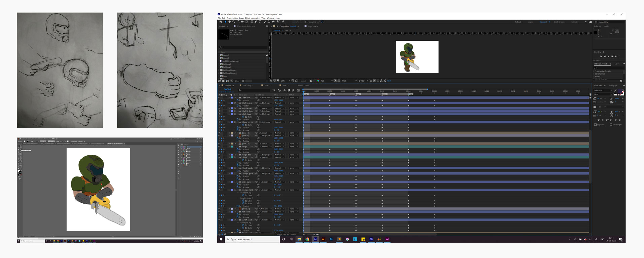The image size is (644, 258).
Task: Click Toggle Switches / Modes button
Action: (x=286, y=234)
